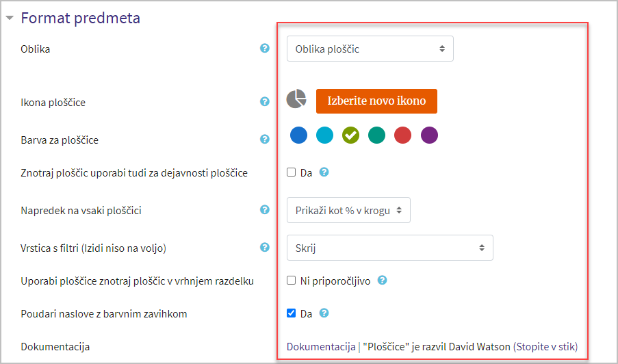Tick the Ni priporočljivo checkbox
This screenshot has width=618, height=364.
(x=292, y=280)
